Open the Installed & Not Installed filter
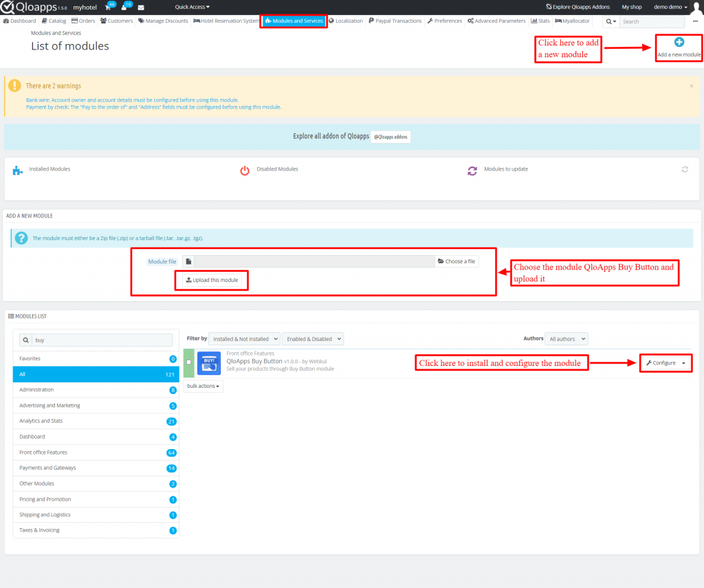Screen dimensions: 704x588 [244, 339]
